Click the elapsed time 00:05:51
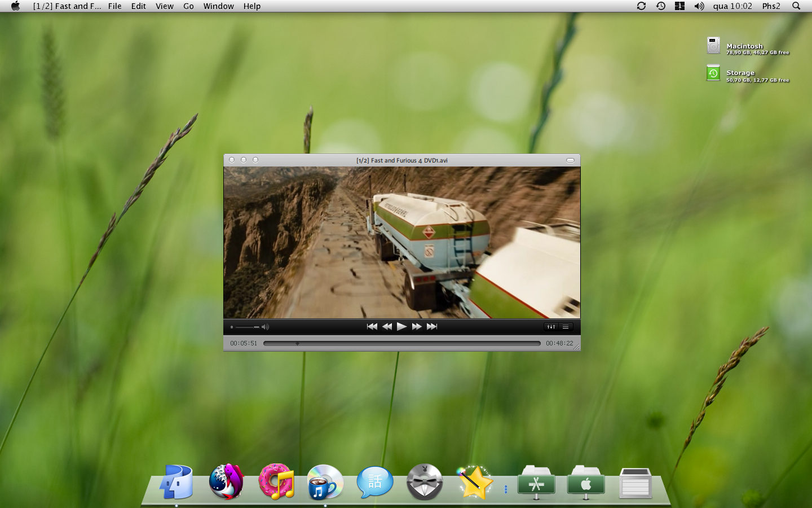 [244, 343]
